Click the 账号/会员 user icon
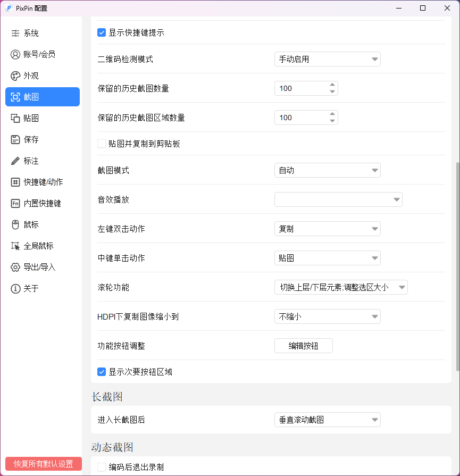This screenshot has width=460, height=476. point(15,54)
